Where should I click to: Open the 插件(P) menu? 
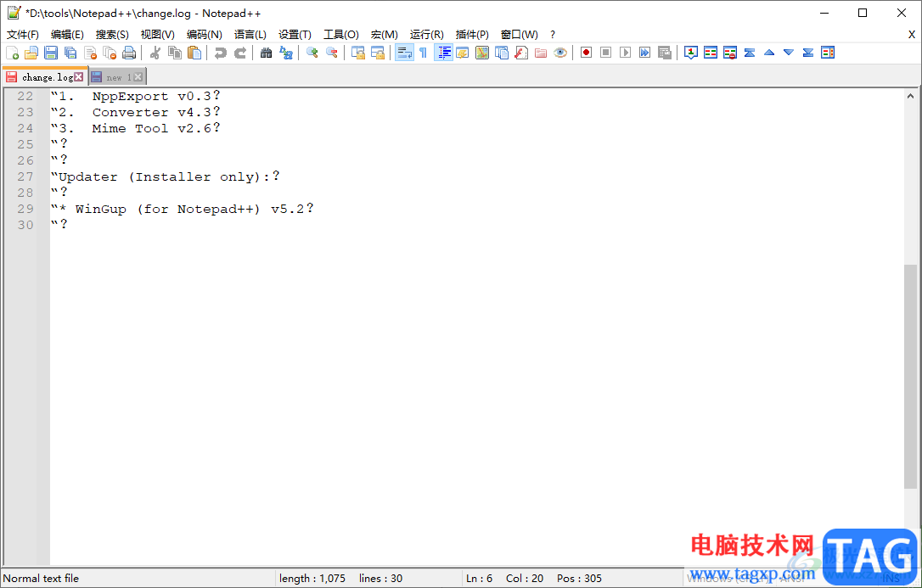click(x=472, y=35)
